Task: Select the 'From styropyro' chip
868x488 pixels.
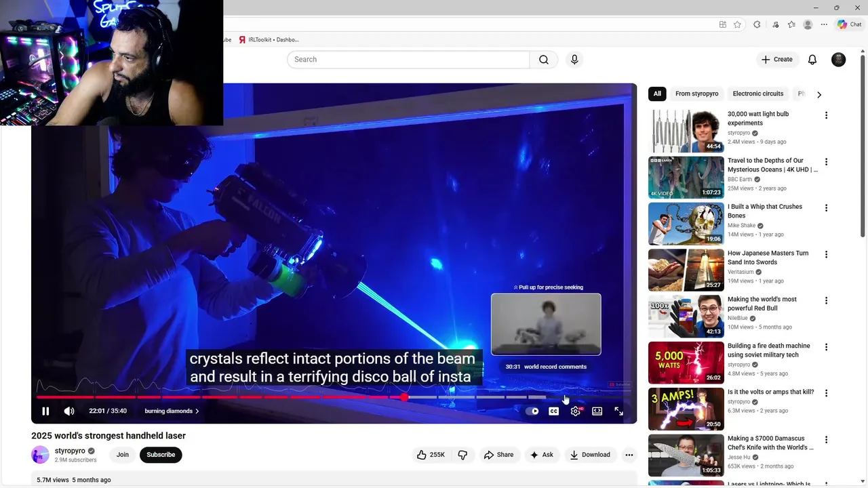Action: [x=696, y=94]
